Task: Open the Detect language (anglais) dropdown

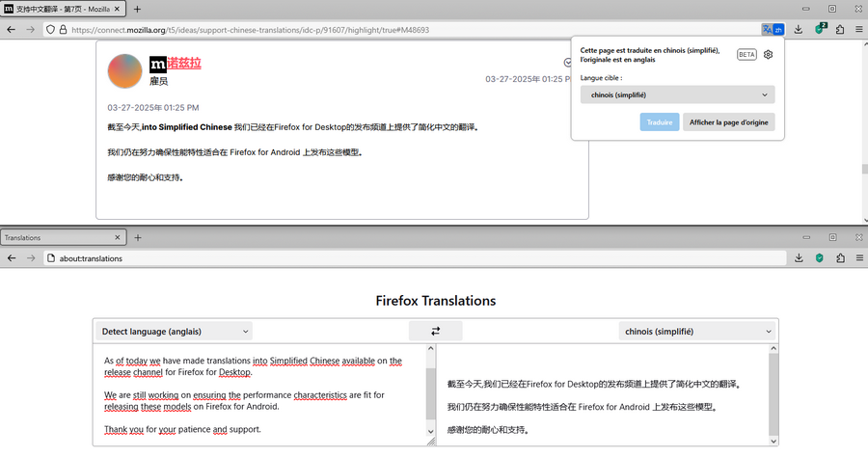Action: (175, 332)
